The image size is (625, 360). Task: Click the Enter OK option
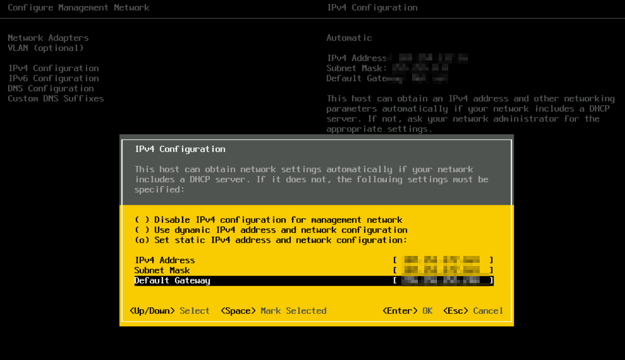pos(407,311)
